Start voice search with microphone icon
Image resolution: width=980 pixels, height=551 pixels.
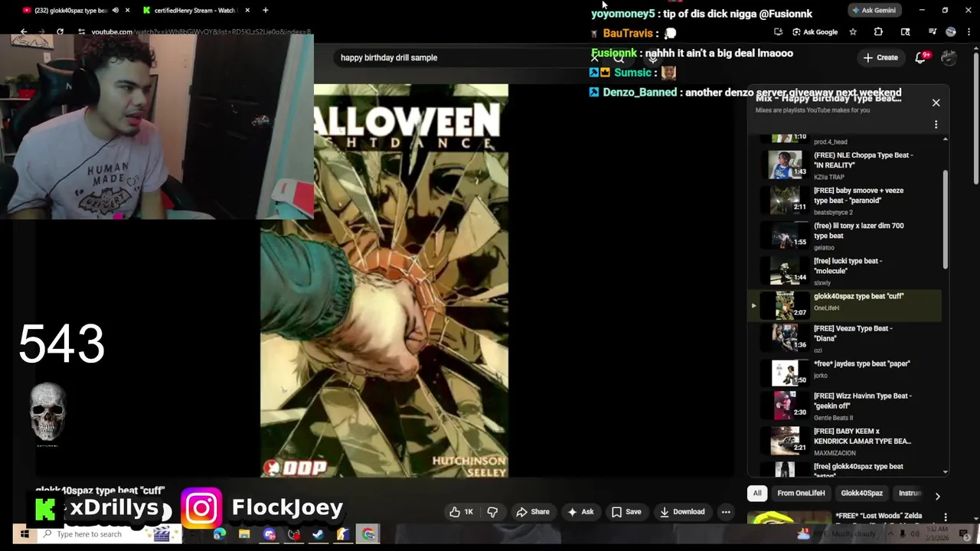652,58
